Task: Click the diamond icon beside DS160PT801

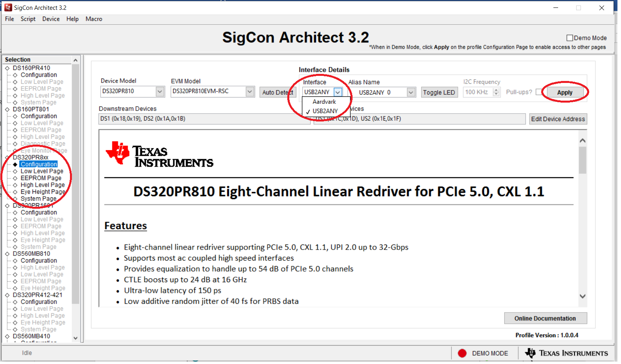Action: point(7,109)
